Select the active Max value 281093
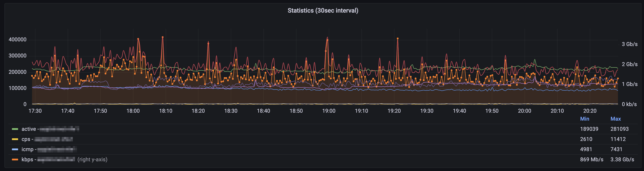Image resolution: width=644 pixels, height=171 pixels. click(619, 129)
